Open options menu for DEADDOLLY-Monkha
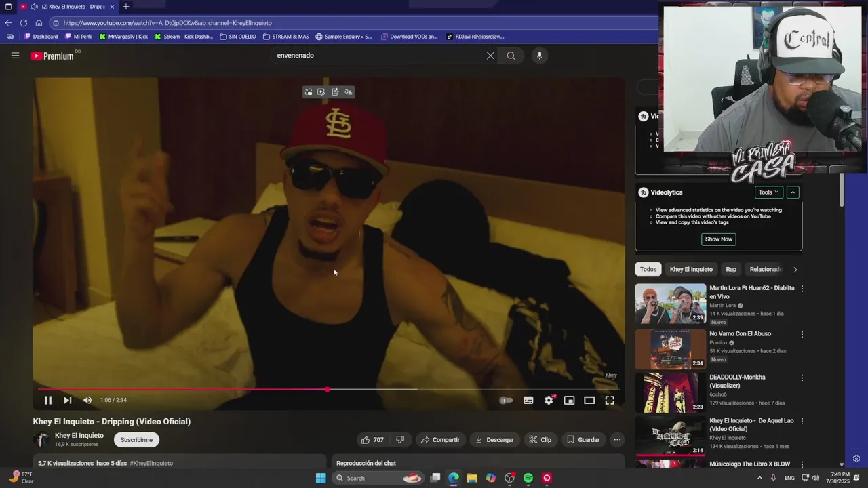The height and width of the screenshot is (488, 868). [x=802, y=378]
